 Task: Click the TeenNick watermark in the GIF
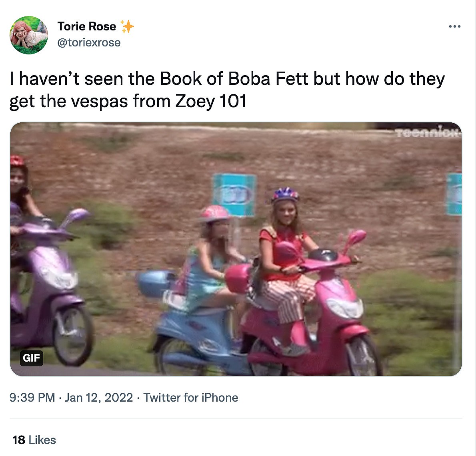click(428, 132)
